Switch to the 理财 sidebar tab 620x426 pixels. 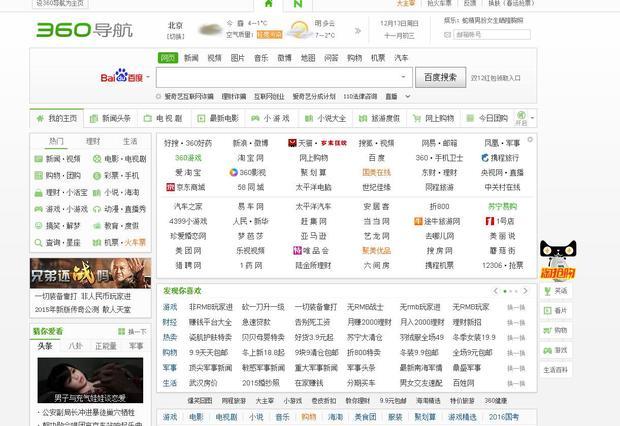pyautogui.click(x=93, y=141)
